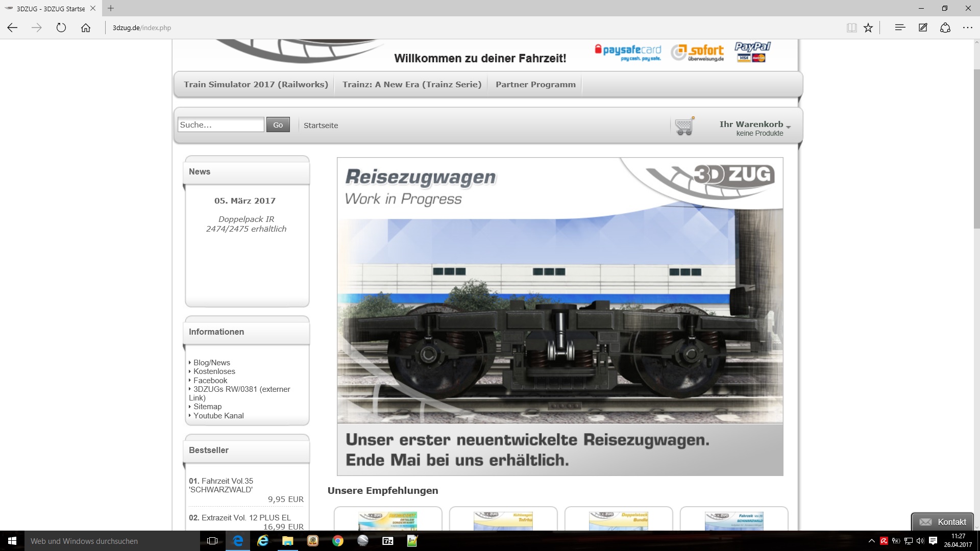
Task: Select Partner Programm menu item
Action: point(535,85)
